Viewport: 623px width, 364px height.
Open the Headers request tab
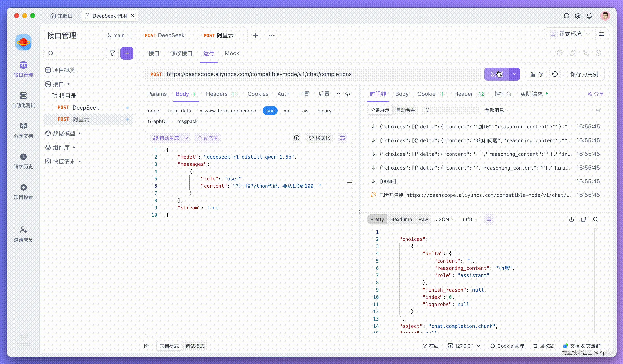pos(221,94)
